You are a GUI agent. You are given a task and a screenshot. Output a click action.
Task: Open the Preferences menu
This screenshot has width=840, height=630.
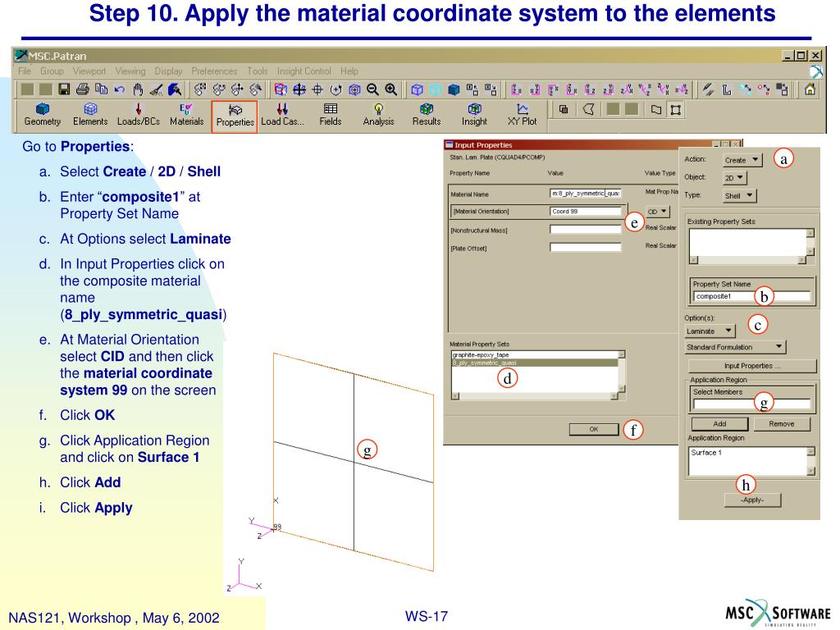click(214, 71)
